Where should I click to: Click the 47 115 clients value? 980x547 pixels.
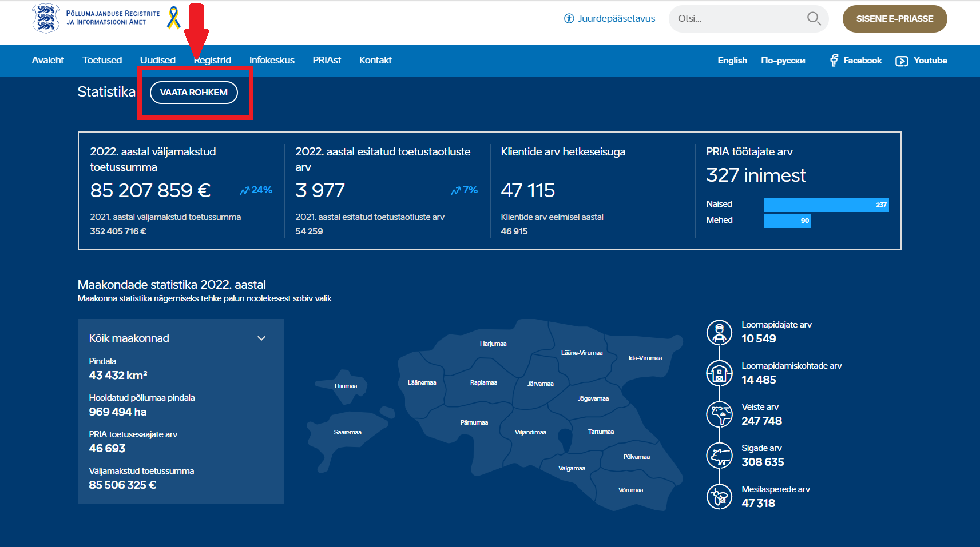click(528, 190)
